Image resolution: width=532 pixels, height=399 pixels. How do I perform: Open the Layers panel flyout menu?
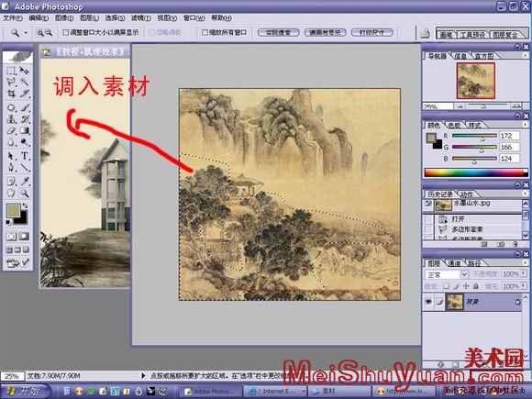525,262
